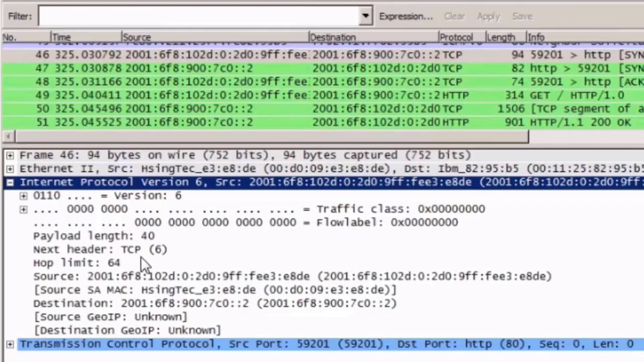Click the Save filter button
644x362 pixels.
pyautogui.click(x=522, y=16)
